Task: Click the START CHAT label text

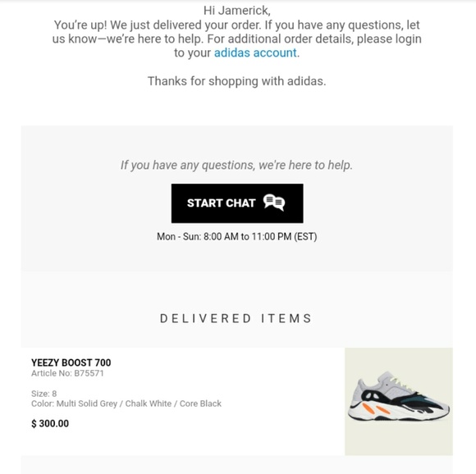Action: click(x=221, y=203)
